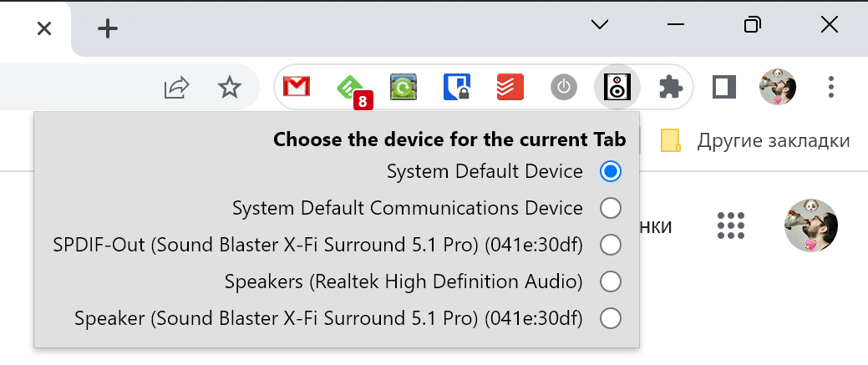The width and height of the screenshot is (868, 365).
Task: Bookmark this page with star icon
Action: click(229, 87)
